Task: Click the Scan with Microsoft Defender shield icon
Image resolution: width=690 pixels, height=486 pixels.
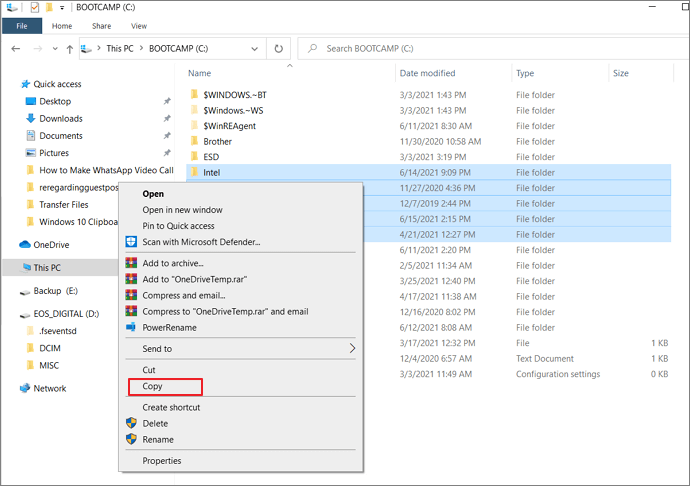Action: coord(131,242)
